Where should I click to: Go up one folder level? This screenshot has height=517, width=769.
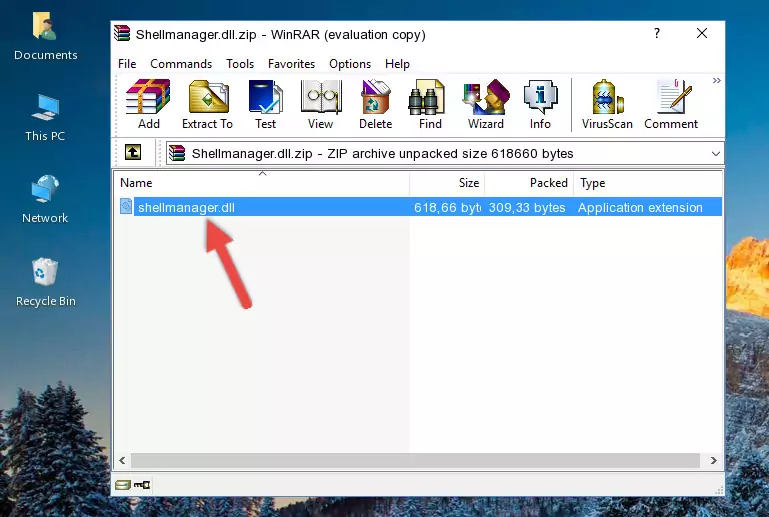133,153
